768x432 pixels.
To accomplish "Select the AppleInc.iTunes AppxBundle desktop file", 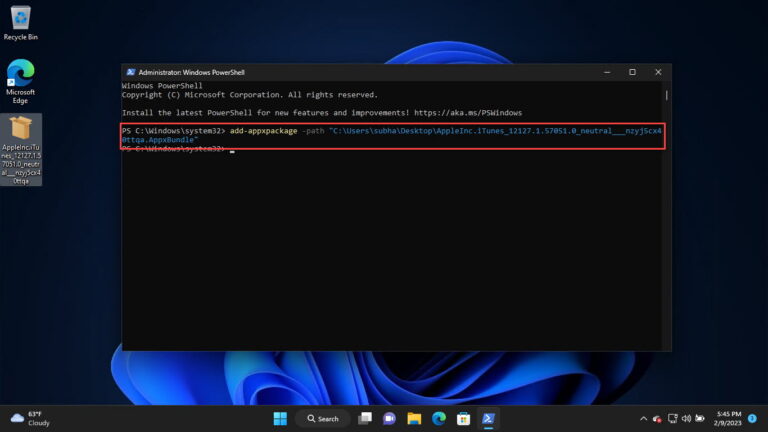I will pyautogui.click(x=21, y=150).
